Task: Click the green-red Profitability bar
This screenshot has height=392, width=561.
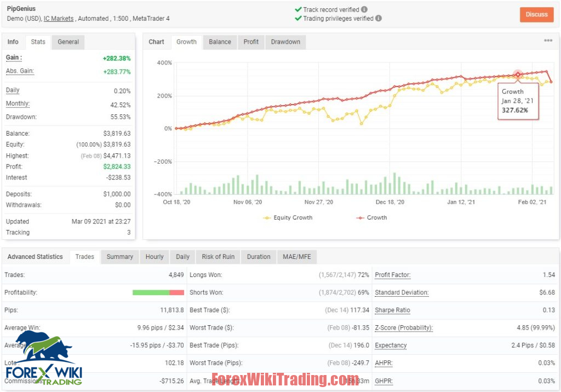Action: (x=158, y=292)
